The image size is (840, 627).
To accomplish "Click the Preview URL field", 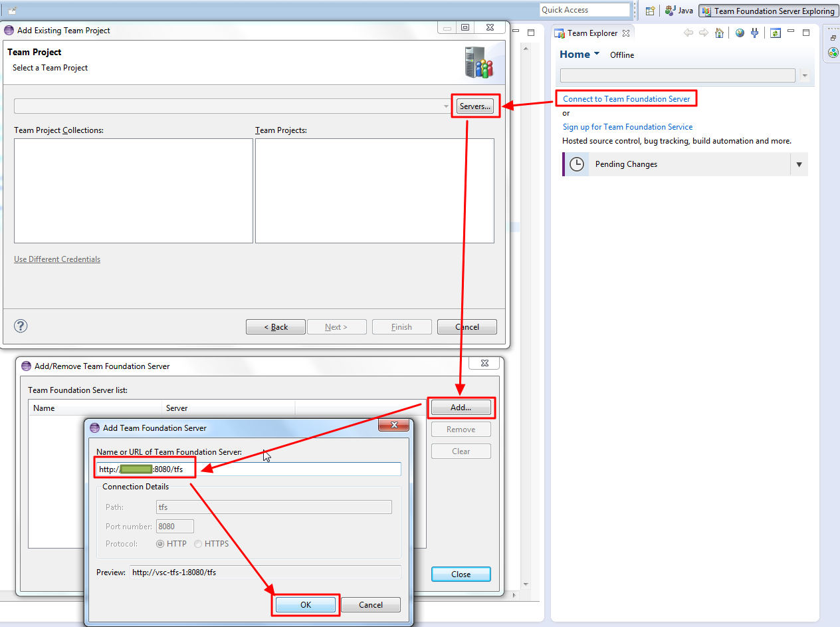I will pos(265,572).
